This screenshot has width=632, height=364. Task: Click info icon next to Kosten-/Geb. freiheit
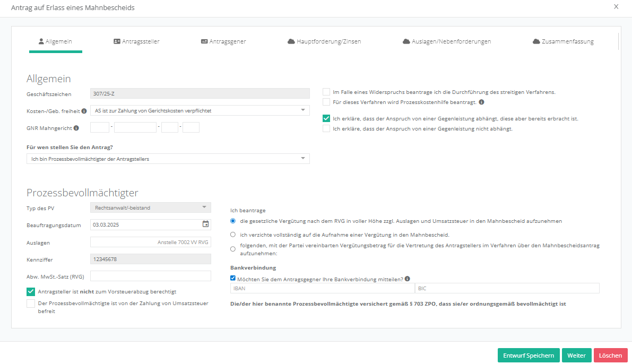pos(84,111)
